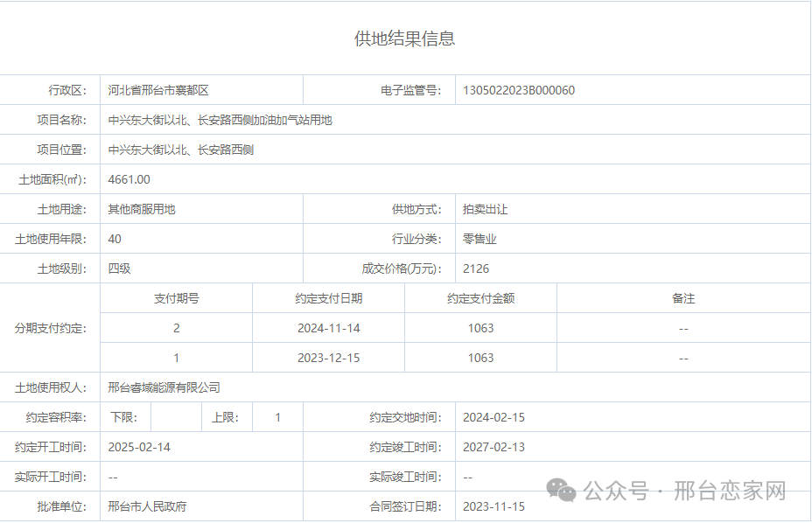Click the 项目名称 label
The width and height of the screenshot is (812, 523).
(x=61, y=120)
